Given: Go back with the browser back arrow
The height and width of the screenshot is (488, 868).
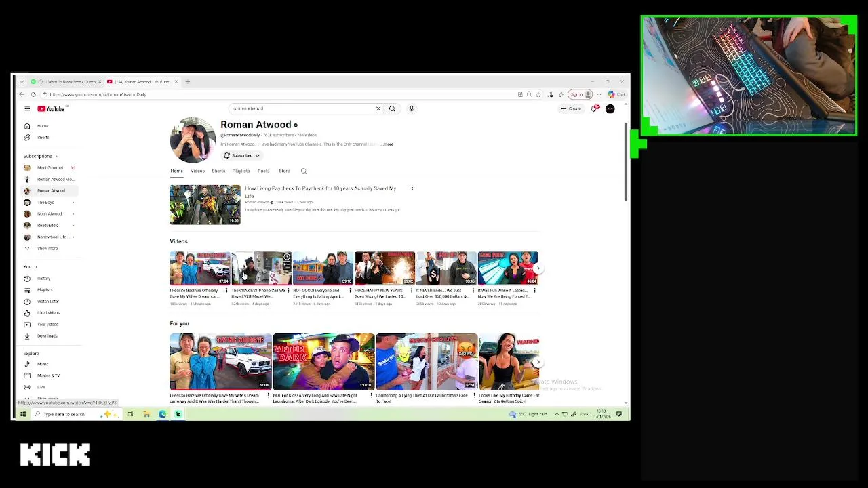Looking at the screenshot, I should click(22, 94).
